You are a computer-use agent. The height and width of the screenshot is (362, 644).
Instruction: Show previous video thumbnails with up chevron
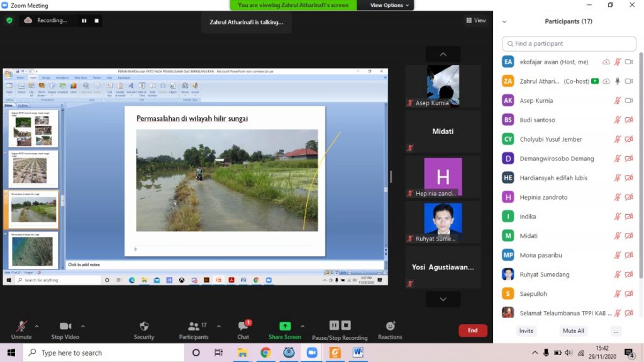coord(443,54)
